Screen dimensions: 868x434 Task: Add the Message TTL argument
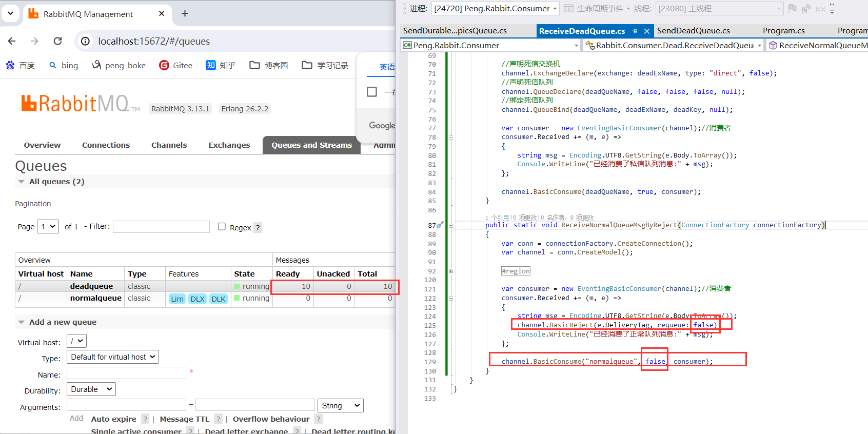coord(185,419)
